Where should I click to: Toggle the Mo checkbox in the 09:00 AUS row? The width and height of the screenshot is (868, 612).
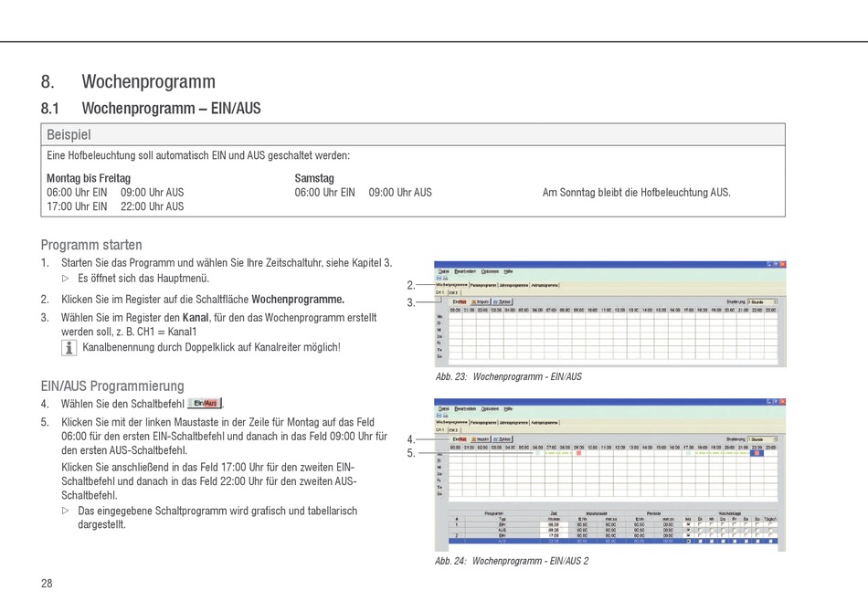click(689, 530)
